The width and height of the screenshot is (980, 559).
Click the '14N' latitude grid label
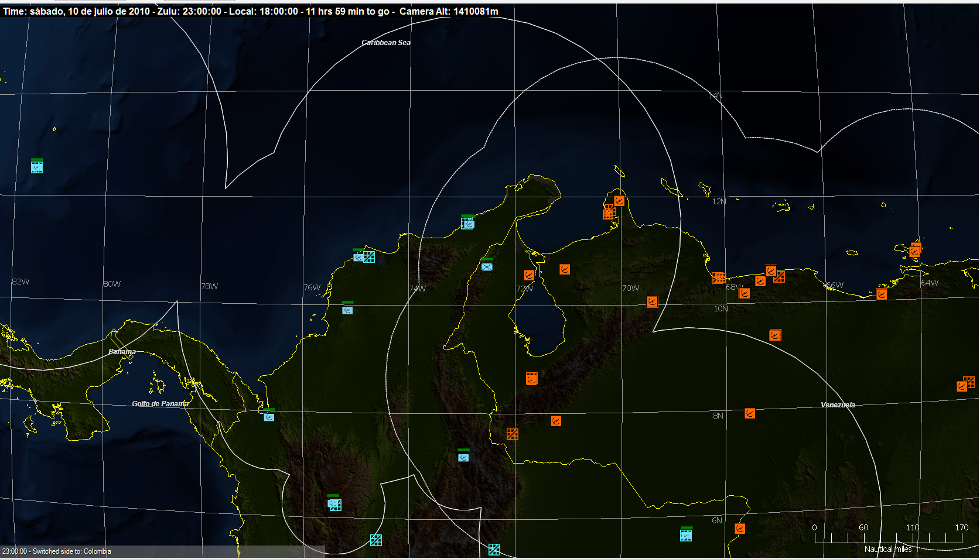[x=716, y=95]
